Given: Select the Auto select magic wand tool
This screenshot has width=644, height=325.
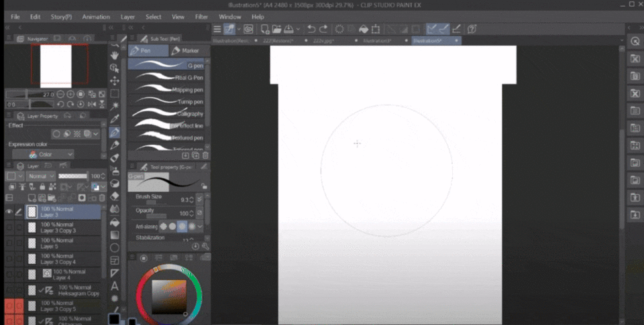Looking at the screenshot, I should tap(115, 107).
